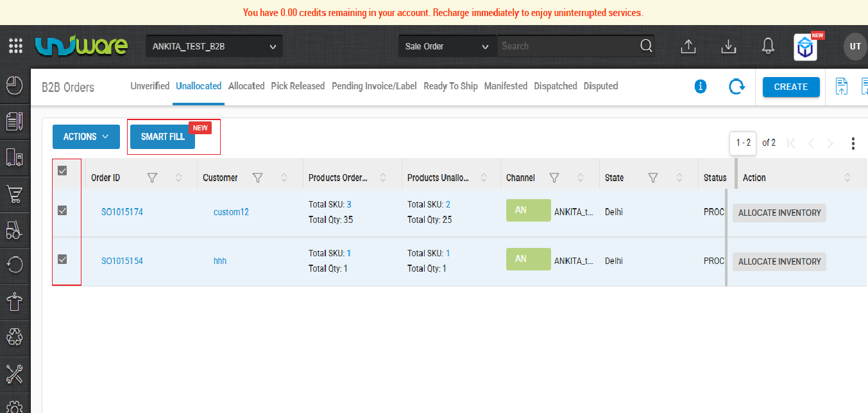This screenshot has width=868, height=413.
Task: Open the apps grid menu
Action: pyautogui.click(x=15, y=46)
